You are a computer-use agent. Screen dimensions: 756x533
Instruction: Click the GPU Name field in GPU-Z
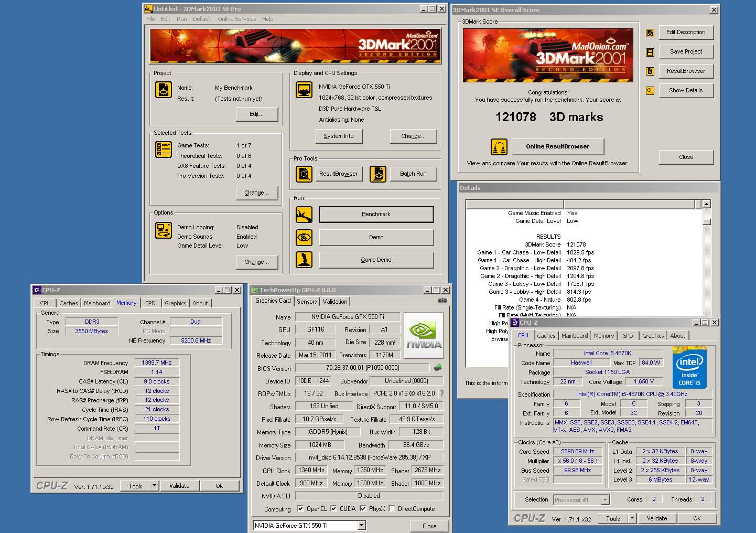click(348, 317)
